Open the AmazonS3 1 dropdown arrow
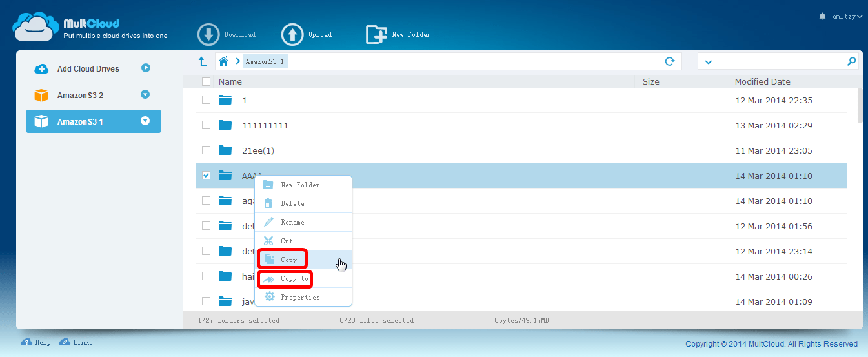This screenshot has height=357, width=868. 145,121
